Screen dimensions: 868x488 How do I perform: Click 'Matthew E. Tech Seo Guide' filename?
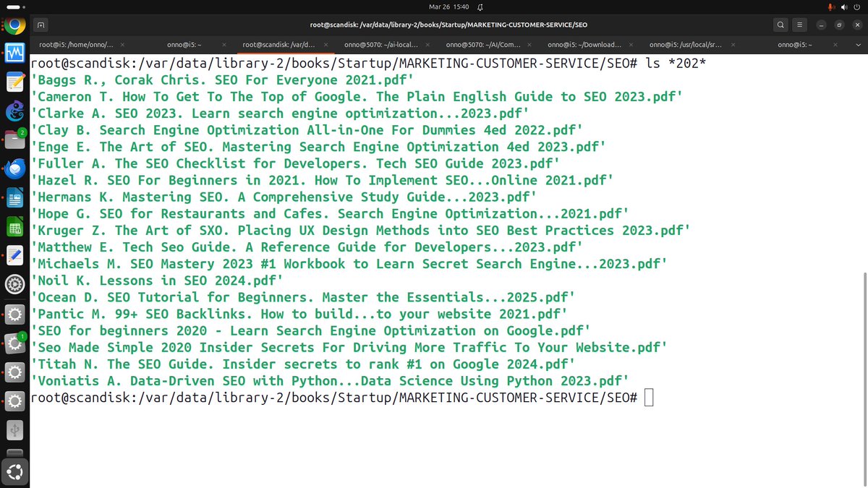pyautogui.click(x=307, y=247)
